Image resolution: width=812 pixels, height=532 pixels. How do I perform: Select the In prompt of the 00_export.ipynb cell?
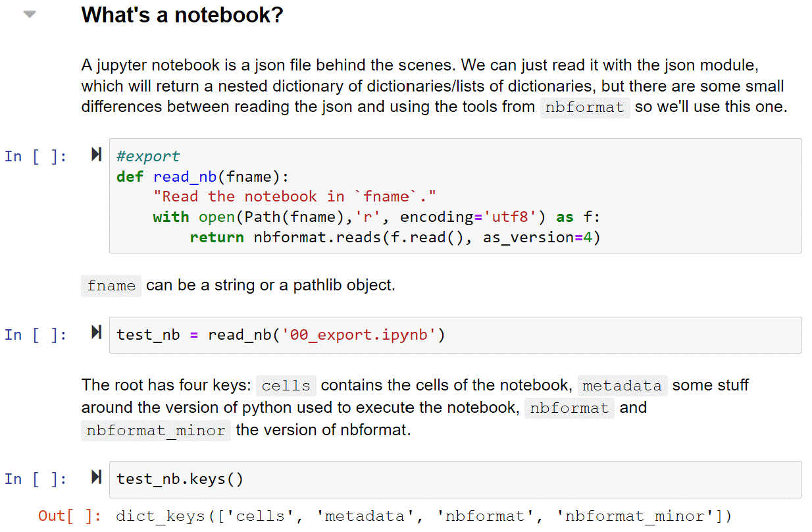[x=35, y=334]
